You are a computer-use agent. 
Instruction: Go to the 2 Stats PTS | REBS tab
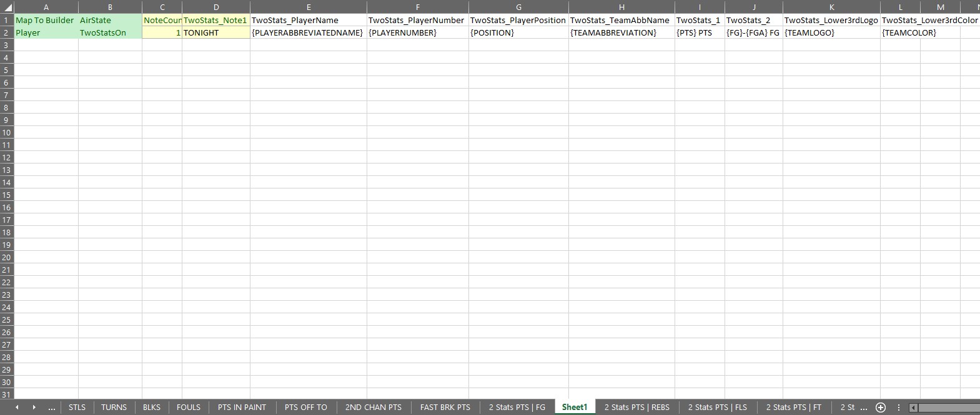[x=636, y=408]
